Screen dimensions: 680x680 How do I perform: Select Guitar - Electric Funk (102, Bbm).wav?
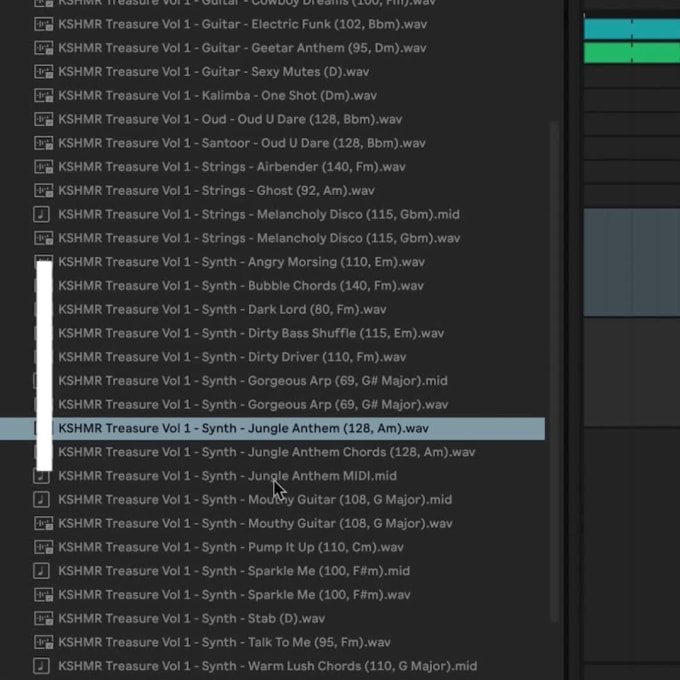pyautogui.click(x=243, y=24)
